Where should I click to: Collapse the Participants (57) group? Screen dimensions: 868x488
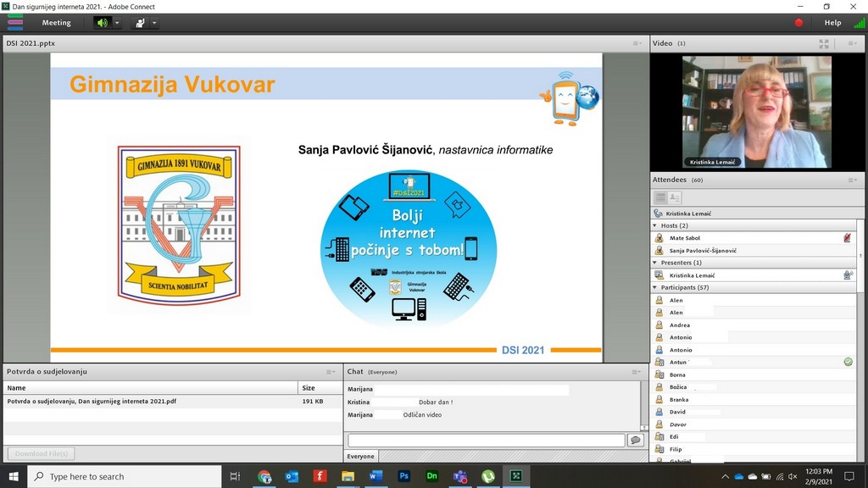coord(655,287)
